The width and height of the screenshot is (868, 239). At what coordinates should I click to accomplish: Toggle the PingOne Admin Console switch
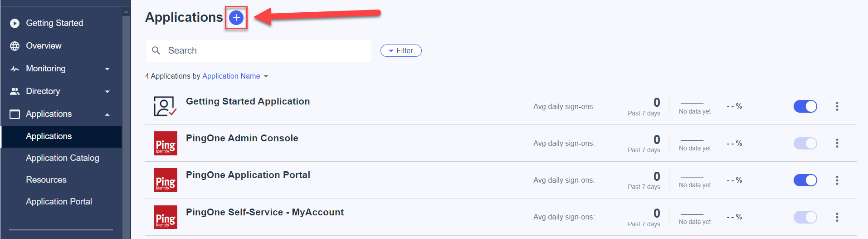click(x=805, y=144)
